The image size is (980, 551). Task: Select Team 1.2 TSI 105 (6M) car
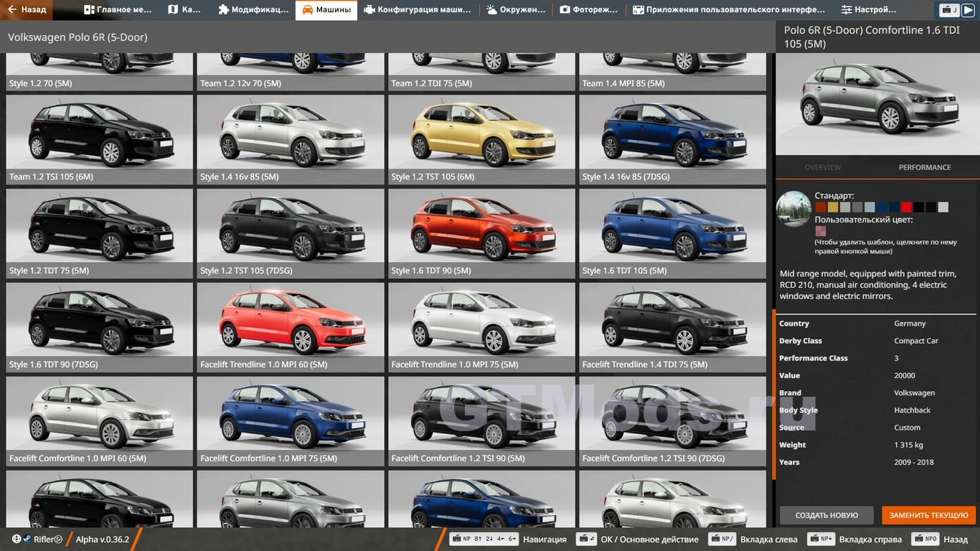[100, 139]
